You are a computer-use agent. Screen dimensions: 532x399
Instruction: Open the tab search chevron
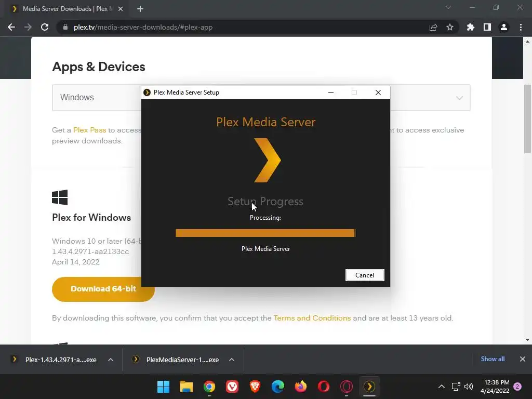click(x=448, y=7)
